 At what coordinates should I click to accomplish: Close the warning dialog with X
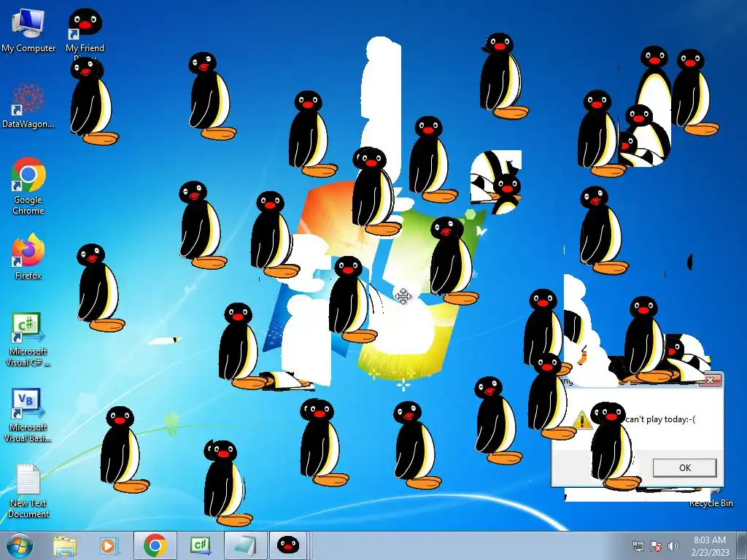point(710,380)
